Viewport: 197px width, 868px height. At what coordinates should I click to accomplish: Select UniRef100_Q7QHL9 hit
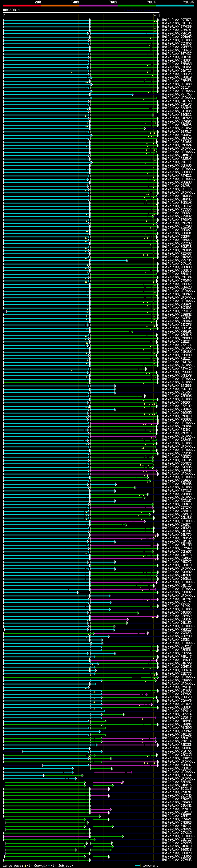click(x=177, y=78)
